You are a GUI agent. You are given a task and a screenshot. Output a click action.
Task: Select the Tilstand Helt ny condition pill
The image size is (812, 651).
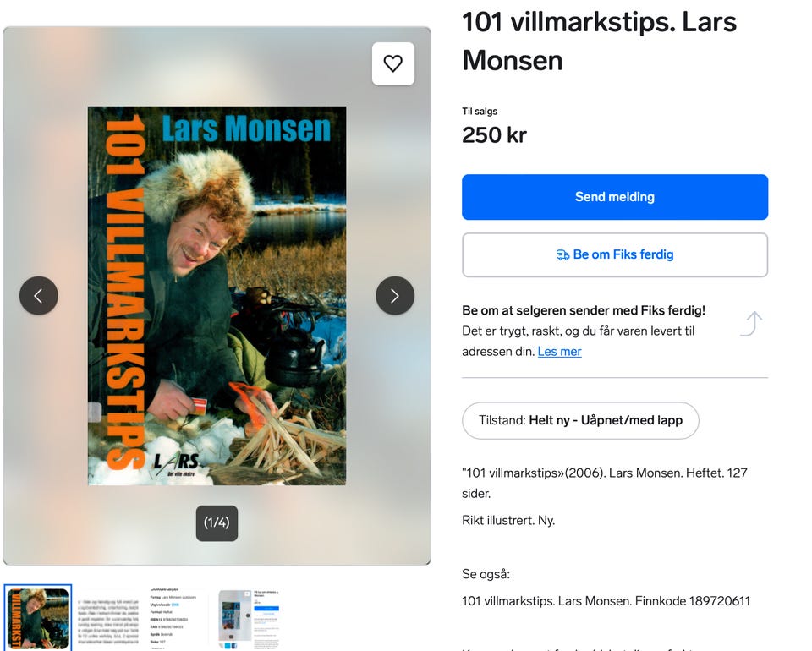[580, 420]
